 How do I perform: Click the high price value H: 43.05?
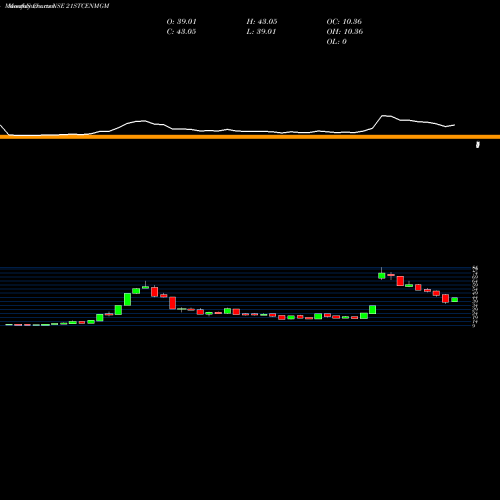(x=262, y=22)
